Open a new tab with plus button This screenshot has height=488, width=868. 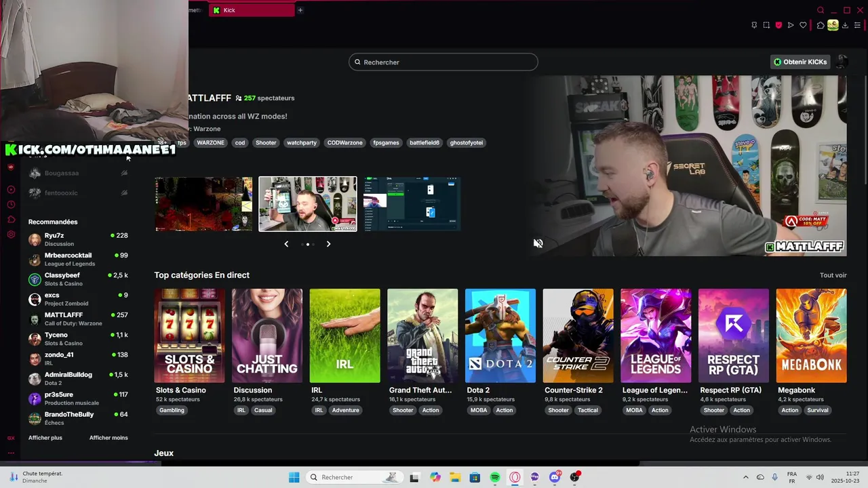pos(300,10)
